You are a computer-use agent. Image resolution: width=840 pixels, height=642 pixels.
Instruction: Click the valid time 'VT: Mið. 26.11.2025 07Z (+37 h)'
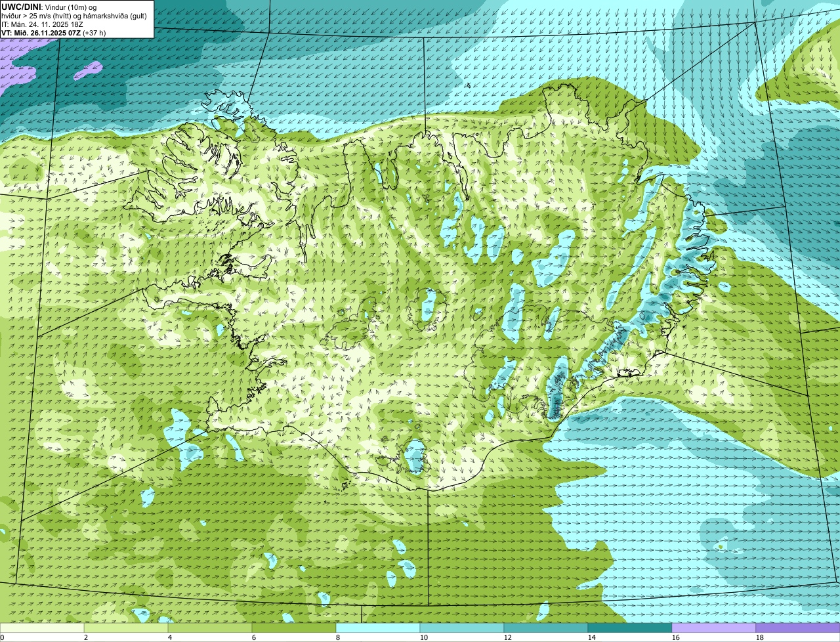pos(53,32)
